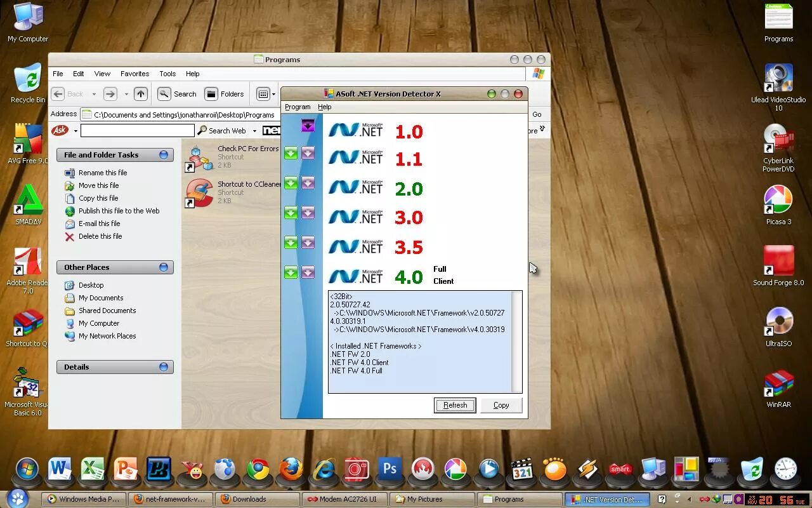The height and width of the screenshot is (508, 812).
Task: Expand the Details panel
Action: click(x=164, y=367)
